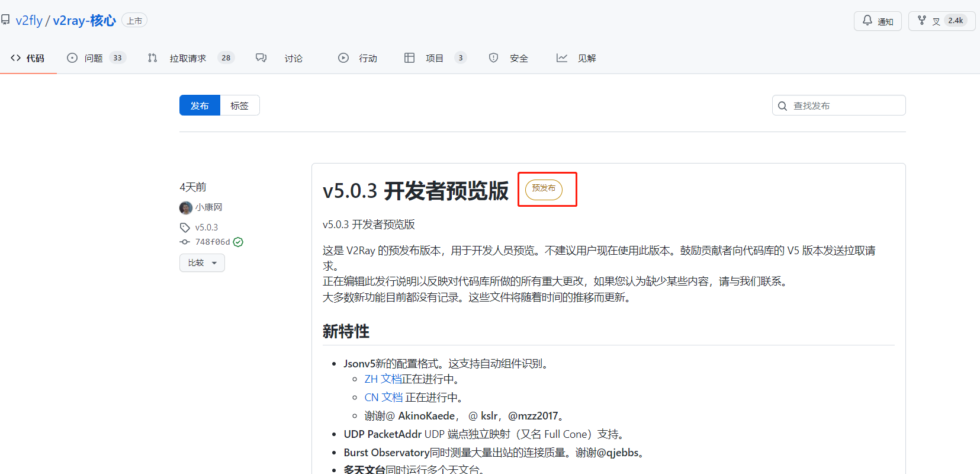Image resolution: width=980 pixels, height=474 pixels.
Task: Click the search magnifier icon
Action: pyautogui.click(x=782, y=106)
